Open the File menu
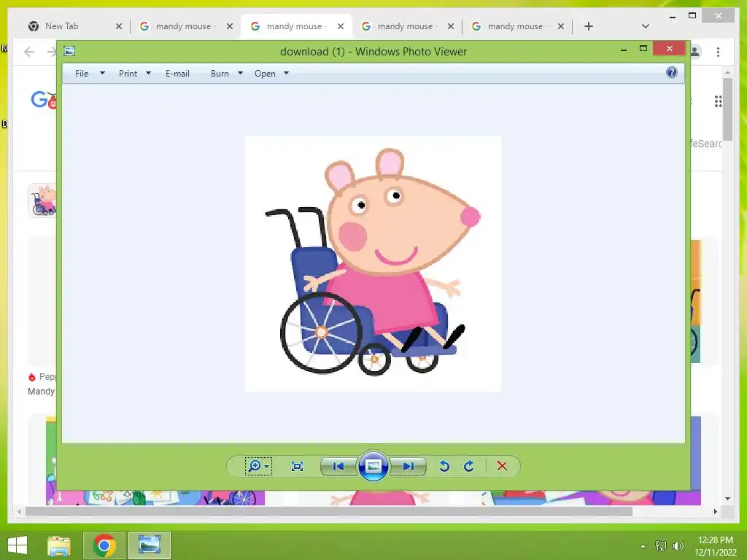The width and height of the screenshot is (747, 560). 82,74
